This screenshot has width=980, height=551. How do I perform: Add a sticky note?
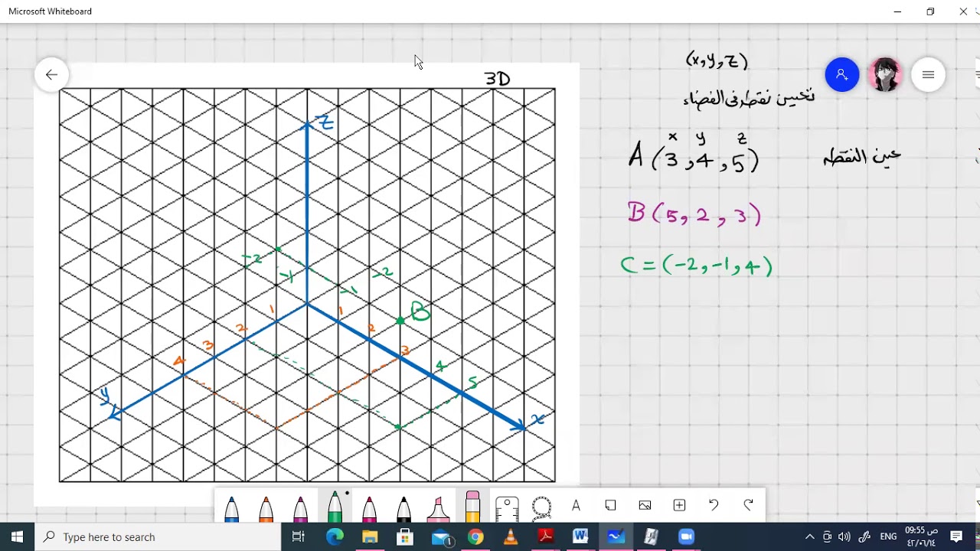pyautogui.click(x=610, y=505)
